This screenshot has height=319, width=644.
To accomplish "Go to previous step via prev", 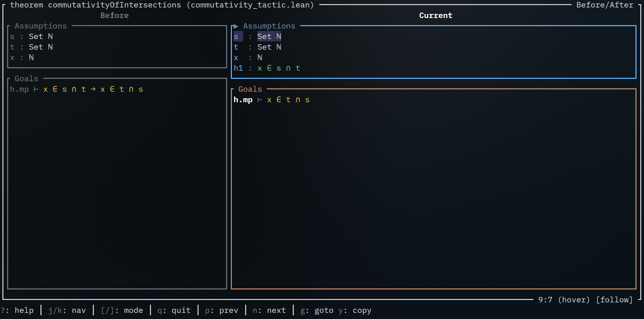I will [x=221, y=311].
